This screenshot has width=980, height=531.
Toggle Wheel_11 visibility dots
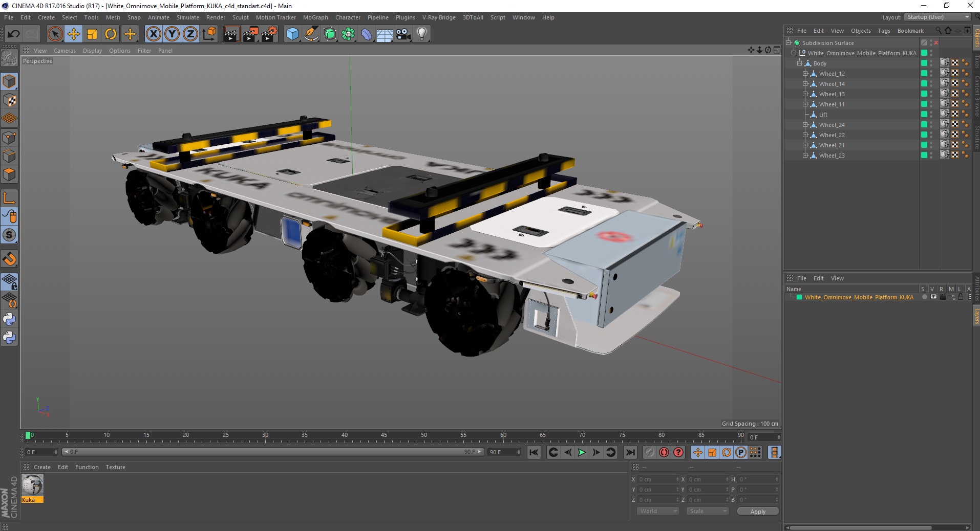coord(931,104)
